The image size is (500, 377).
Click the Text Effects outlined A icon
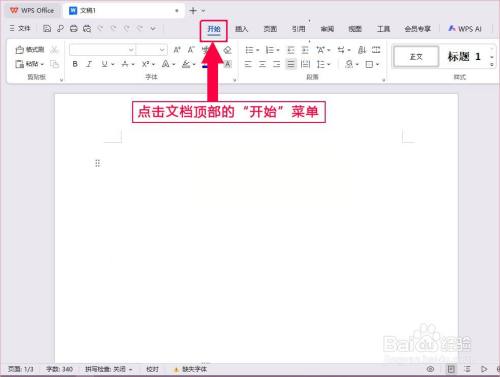pos(165,64)
